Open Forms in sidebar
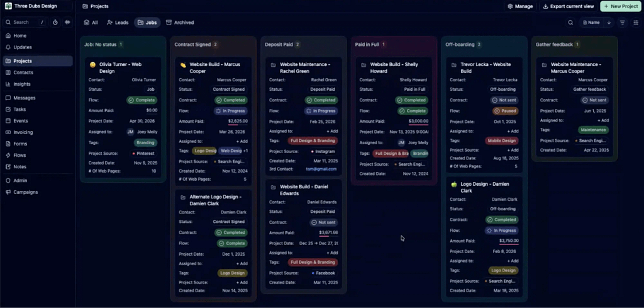 coord(38,144)
